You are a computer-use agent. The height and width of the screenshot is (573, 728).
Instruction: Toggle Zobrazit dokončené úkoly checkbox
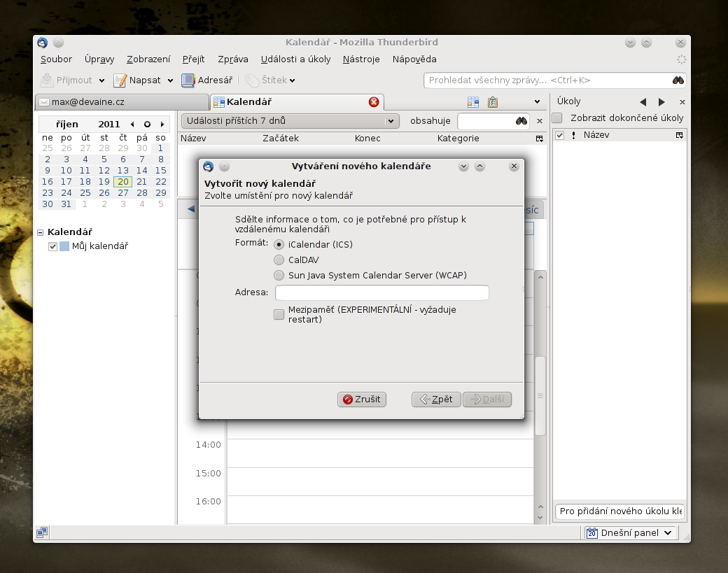pos(558,118)
